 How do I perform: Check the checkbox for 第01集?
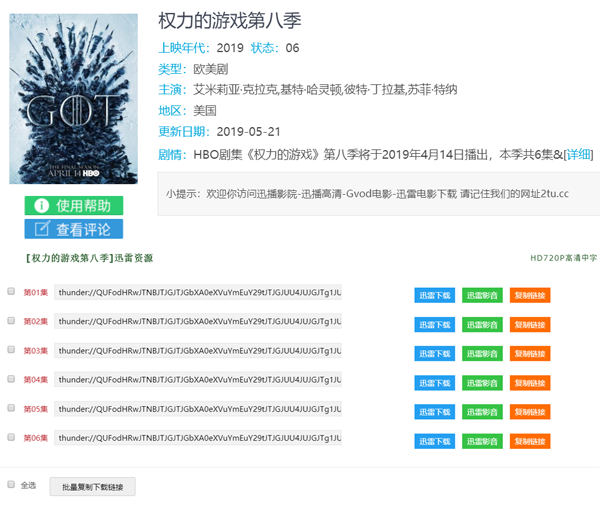[12, 293]
